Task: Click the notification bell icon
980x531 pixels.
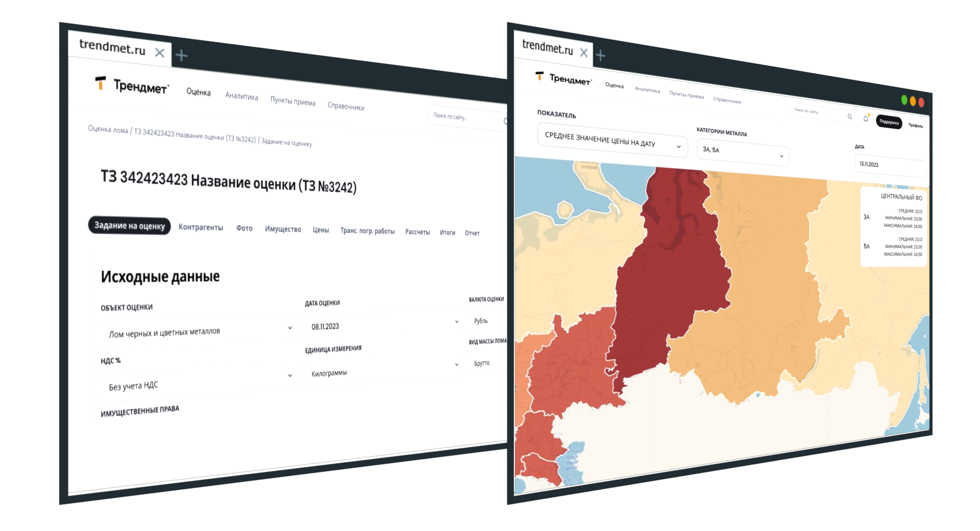Action: pyautogui.click(x=866, y=119)
